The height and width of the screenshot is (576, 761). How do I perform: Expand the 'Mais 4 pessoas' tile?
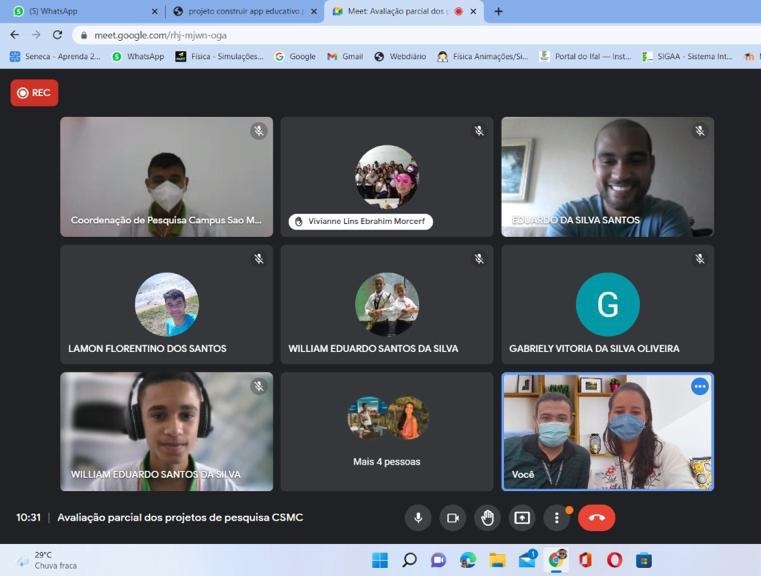(387, 431)
